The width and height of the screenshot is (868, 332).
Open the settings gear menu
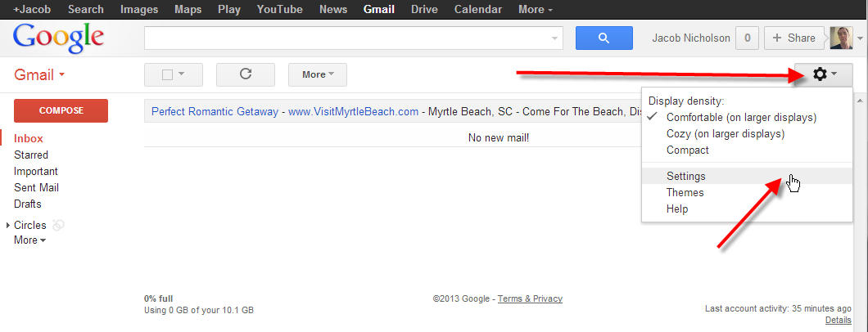(x=823, y=74)
